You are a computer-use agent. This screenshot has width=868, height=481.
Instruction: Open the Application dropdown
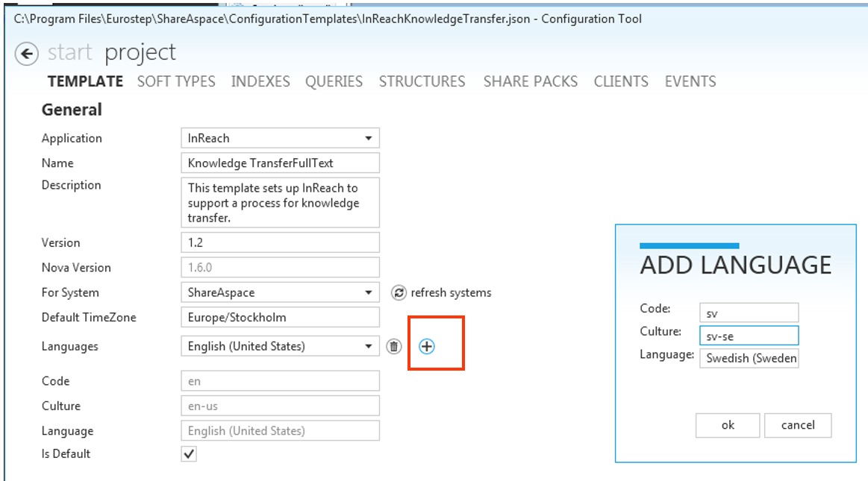[368, 139]
